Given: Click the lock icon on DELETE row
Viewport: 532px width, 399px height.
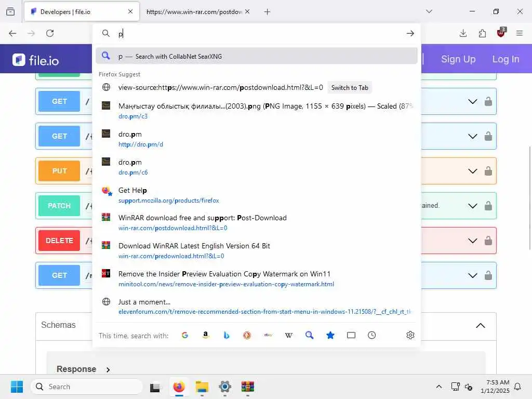Looking at the screenshot, I should (488, 241).
